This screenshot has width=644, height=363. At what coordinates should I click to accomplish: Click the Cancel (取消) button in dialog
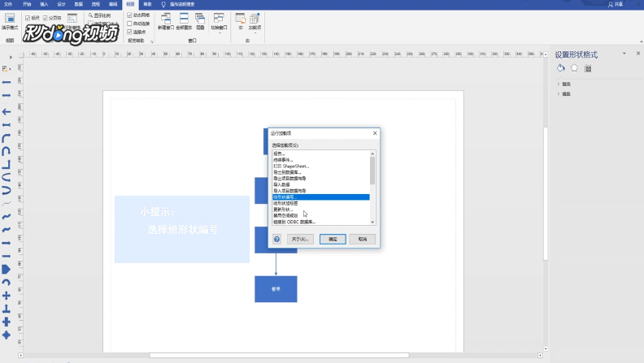363,239
